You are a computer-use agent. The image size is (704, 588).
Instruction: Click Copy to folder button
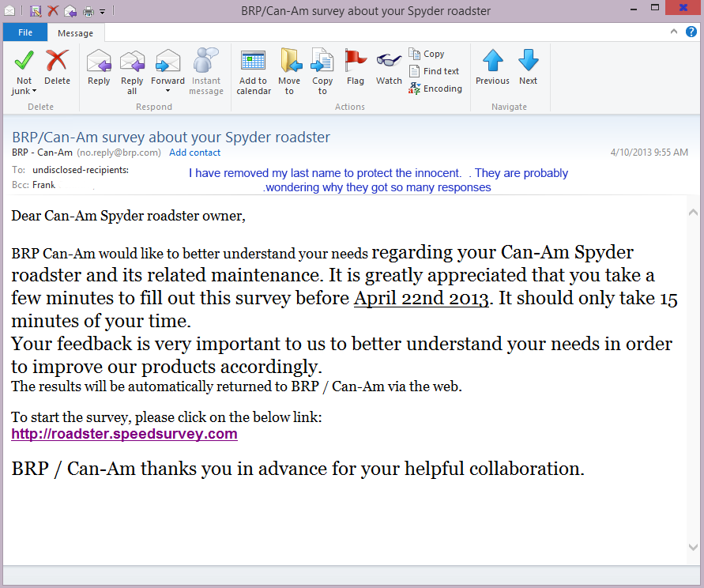click(x=322, y=72)
